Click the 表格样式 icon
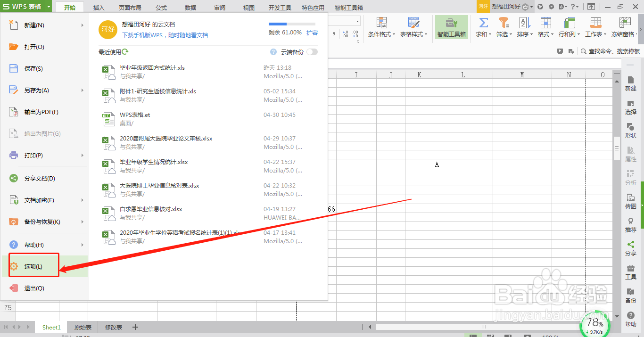 coord(413,23)
